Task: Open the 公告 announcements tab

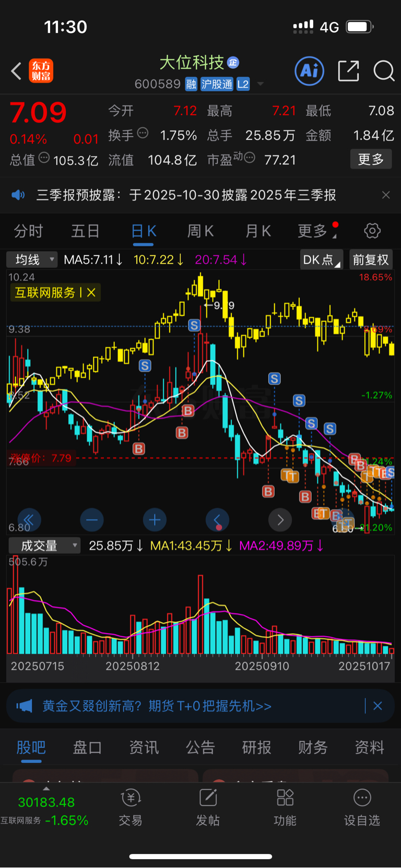Action: coord(200,747)
